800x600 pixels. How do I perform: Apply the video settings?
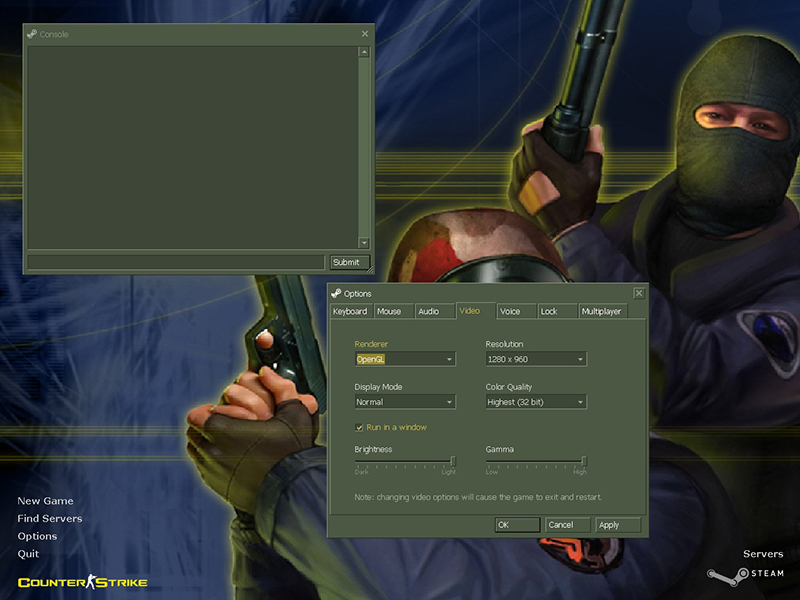tap(618, 525)
